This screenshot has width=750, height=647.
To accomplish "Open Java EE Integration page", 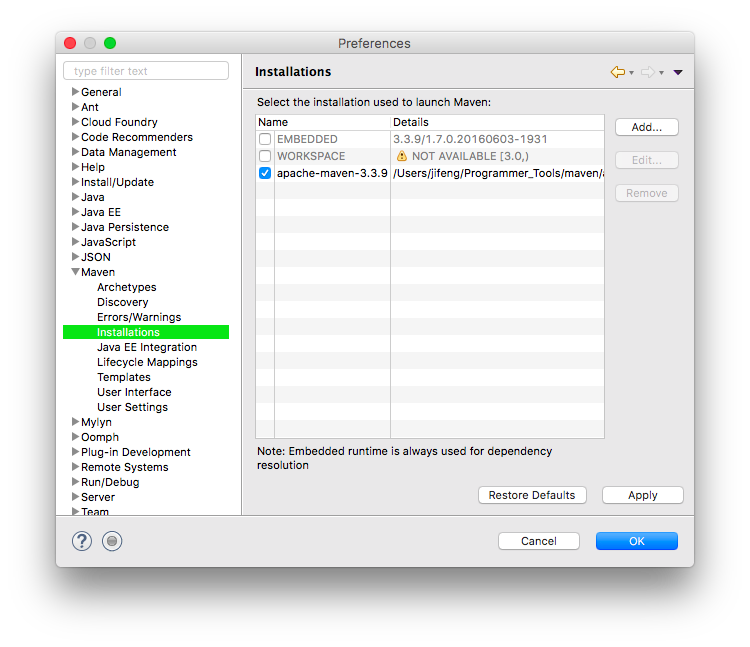I will [x=147, y=347].
